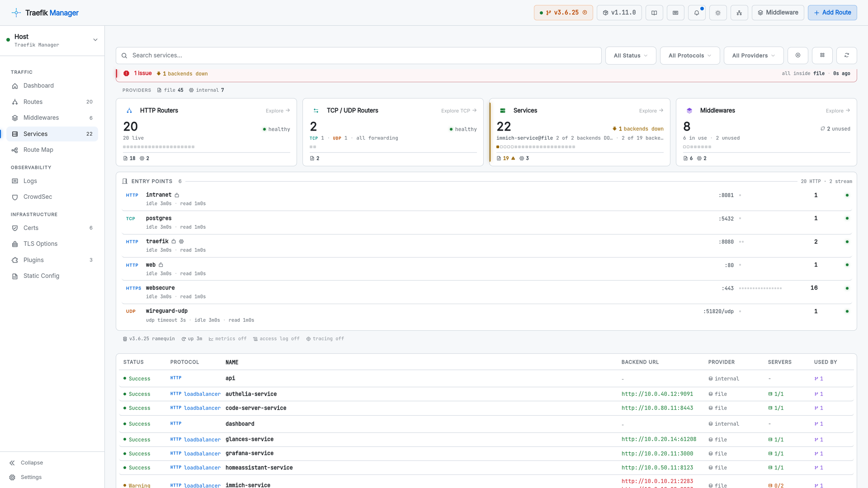Click Explore on HTTP Routers card
Screen dimensions: 868x488
click(x=278, y=111)
